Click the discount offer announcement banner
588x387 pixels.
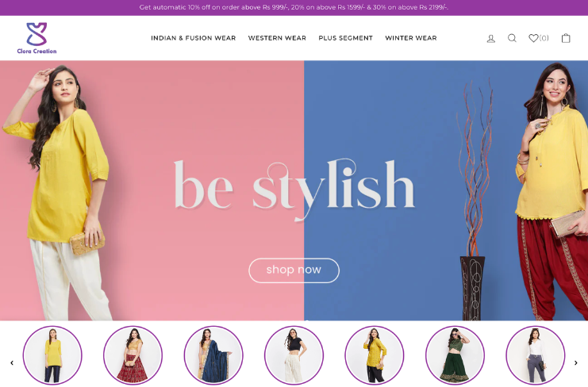pyautogui.click(x=294, y=7)
